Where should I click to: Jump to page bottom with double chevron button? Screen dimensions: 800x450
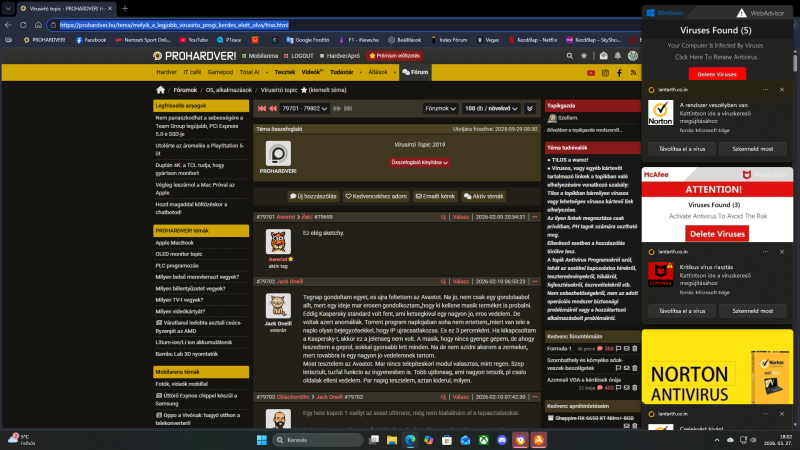530,108
